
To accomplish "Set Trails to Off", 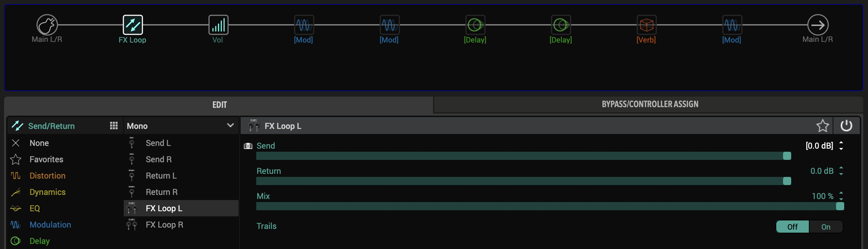I will (793, 227).
